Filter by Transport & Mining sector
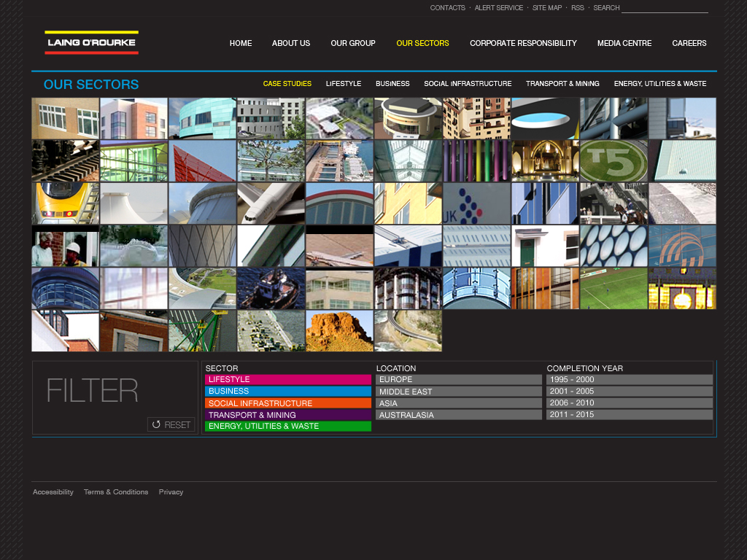Screen dimensions: 747x560 click(288, 415)
